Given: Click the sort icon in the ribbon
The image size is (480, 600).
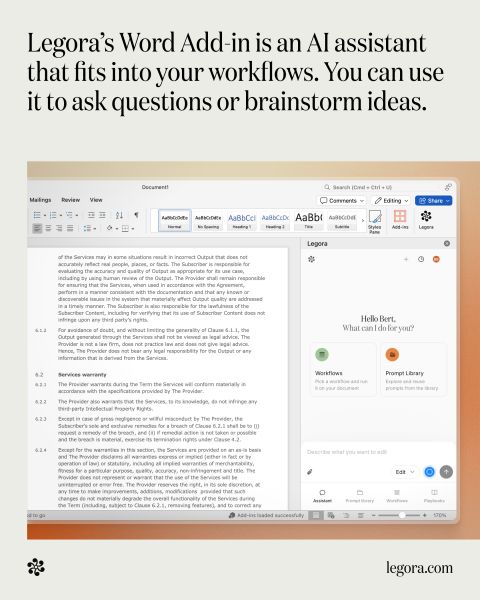Looking at the screenshot, I should click(119, 215).
